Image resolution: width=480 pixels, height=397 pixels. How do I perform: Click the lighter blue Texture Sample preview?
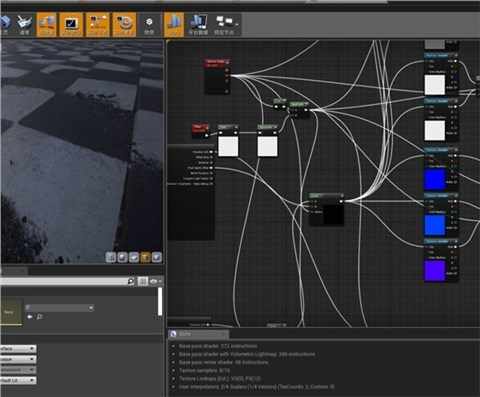coord(435,225)
